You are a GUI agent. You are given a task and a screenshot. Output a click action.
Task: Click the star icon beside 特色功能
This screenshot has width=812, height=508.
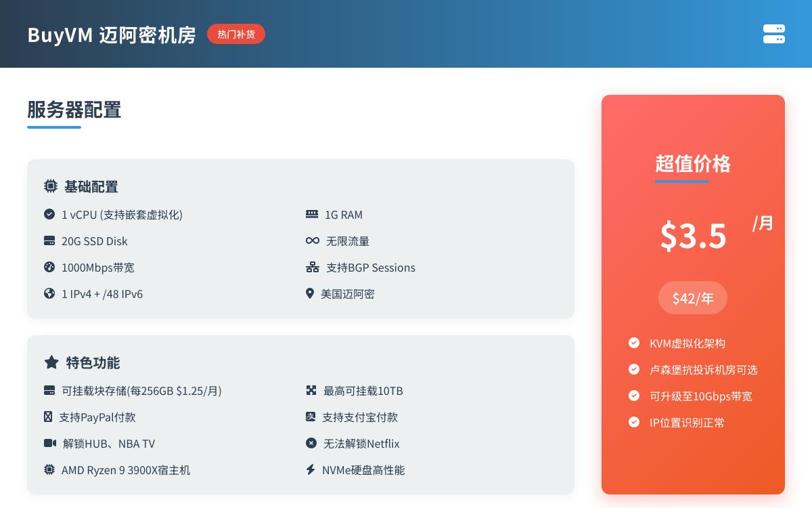51,362
